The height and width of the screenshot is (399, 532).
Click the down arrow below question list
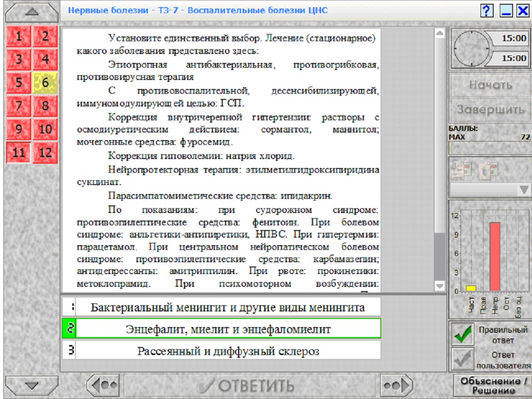click(32, 385)
